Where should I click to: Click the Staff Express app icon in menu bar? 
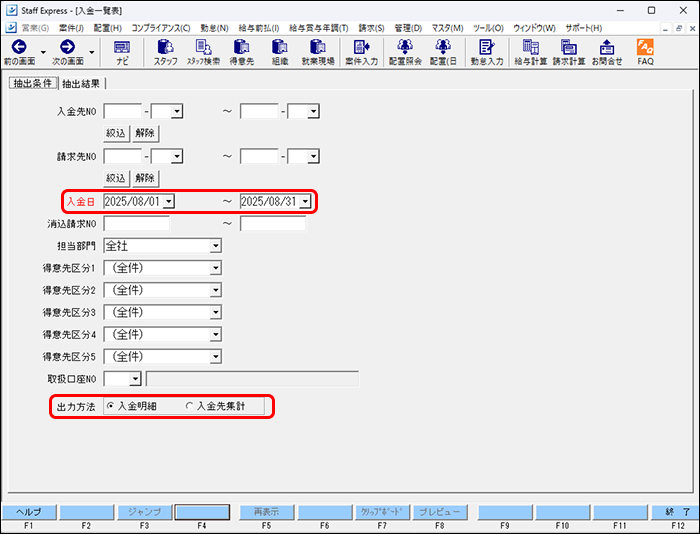pos(11,28)
